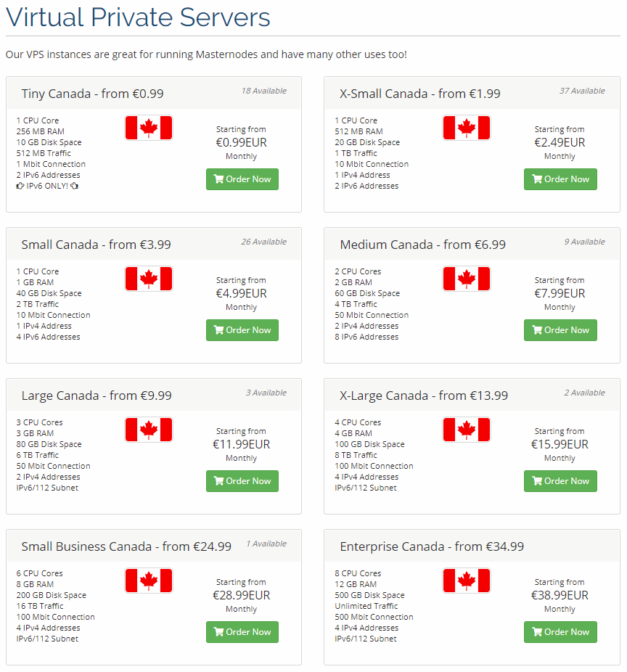Viewport: 627px width, 672px height.
Task: Click the Tiny Canada plan heading
Action: [92, 94]
